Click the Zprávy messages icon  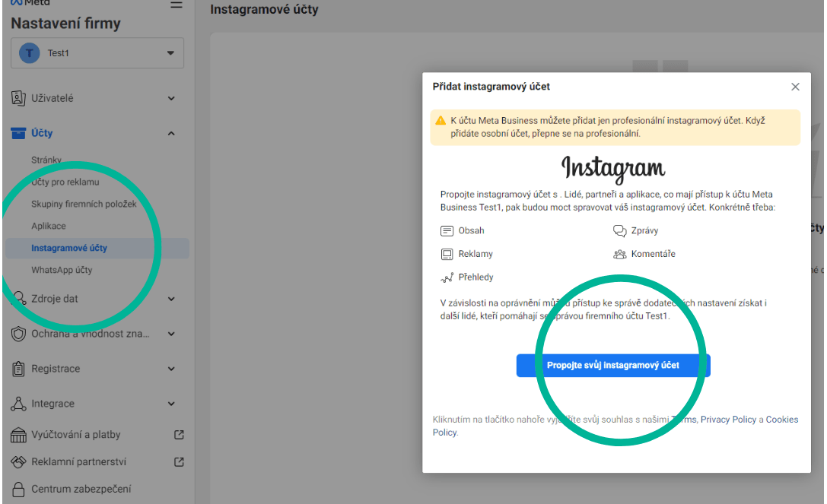click(x=620, y=231)
